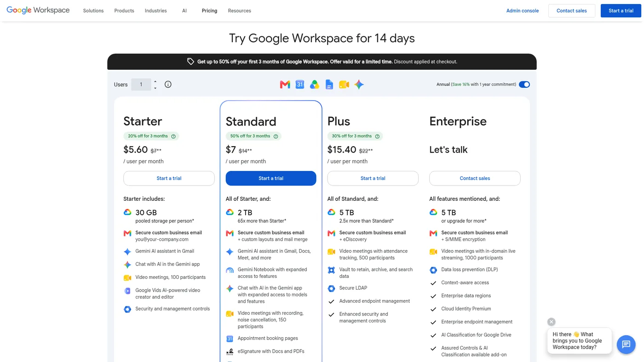Contact sales for the Enterprise plan
Screen dimensions: 644x362
pyautogui.click(x=475, y=178)
